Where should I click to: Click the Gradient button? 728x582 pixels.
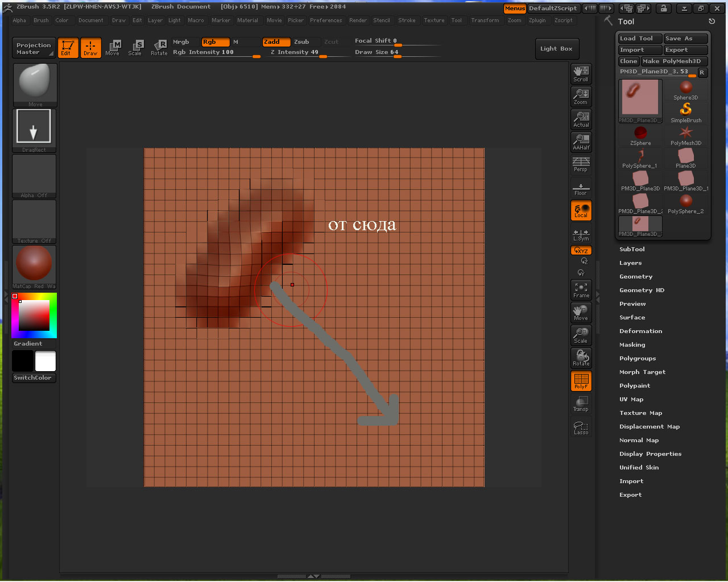[34, 344]
